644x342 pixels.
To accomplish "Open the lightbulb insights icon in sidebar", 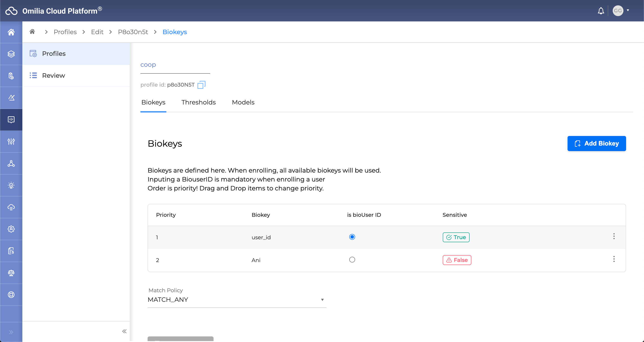I will [11, 185].
